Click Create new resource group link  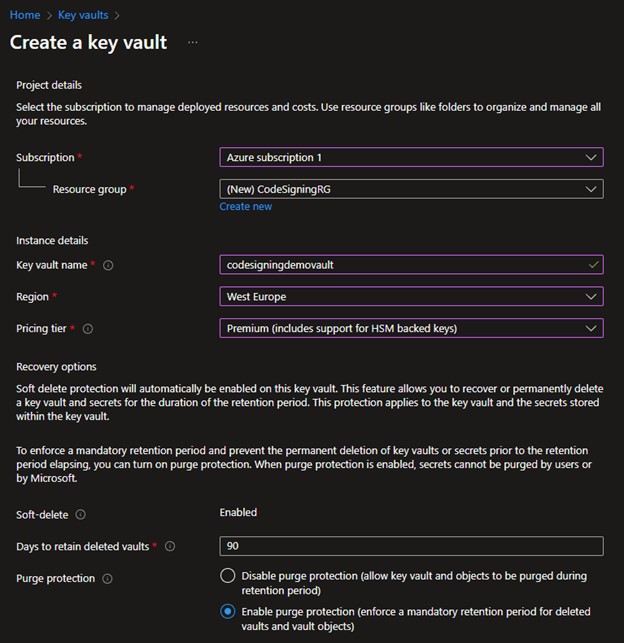[x=246, y=206]
